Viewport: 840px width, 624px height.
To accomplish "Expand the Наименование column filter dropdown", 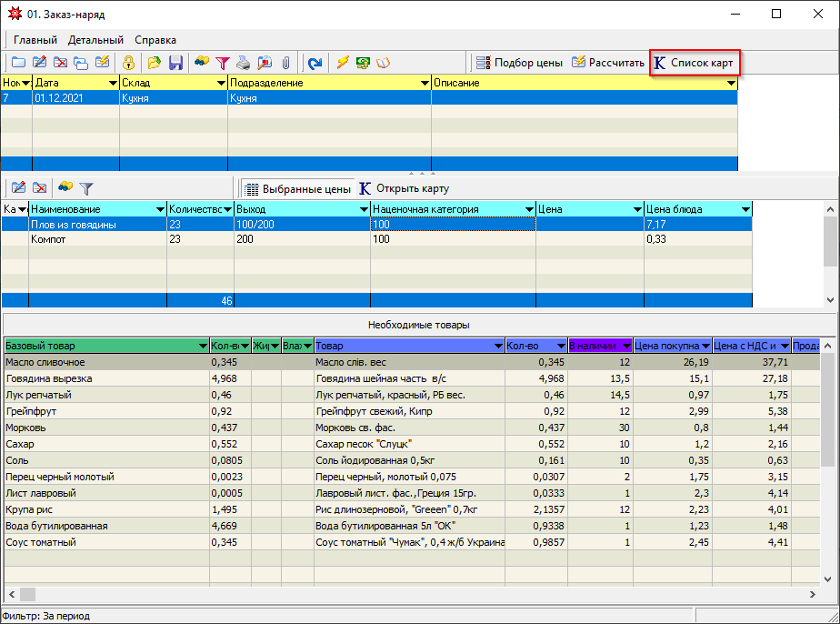I will point(160,209).
